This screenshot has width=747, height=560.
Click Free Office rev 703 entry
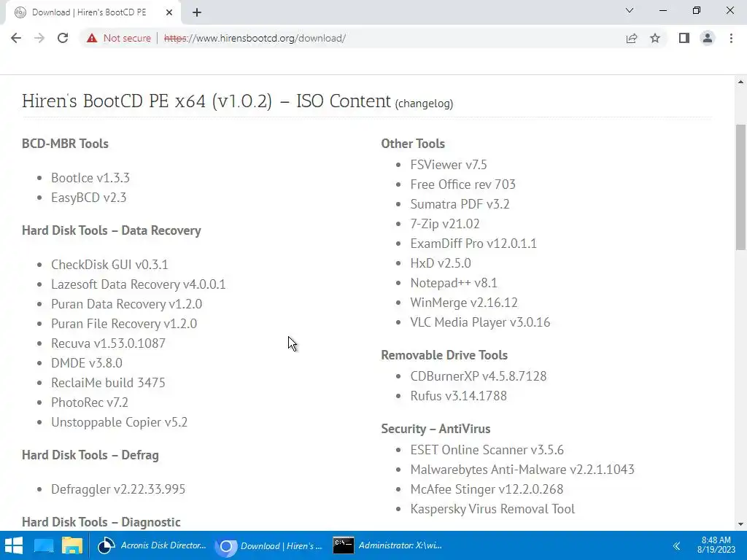(x=462, y=184)
